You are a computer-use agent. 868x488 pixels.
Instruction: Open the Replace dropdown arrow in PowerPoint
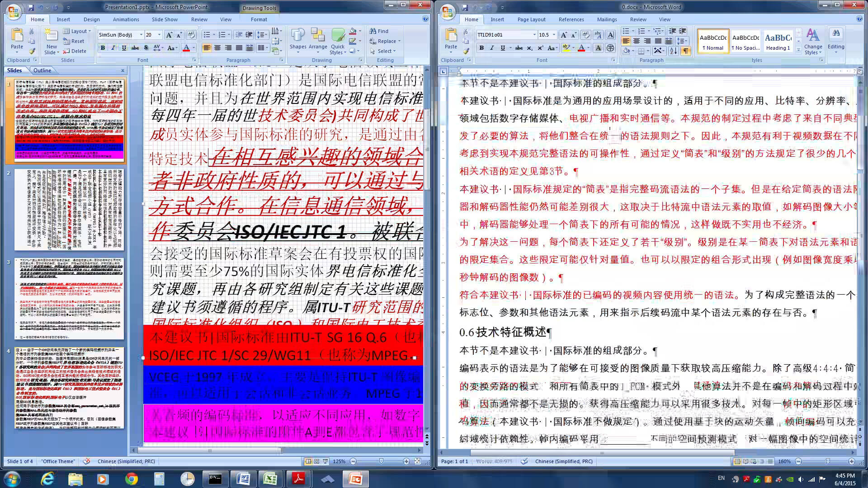[399, 41]
